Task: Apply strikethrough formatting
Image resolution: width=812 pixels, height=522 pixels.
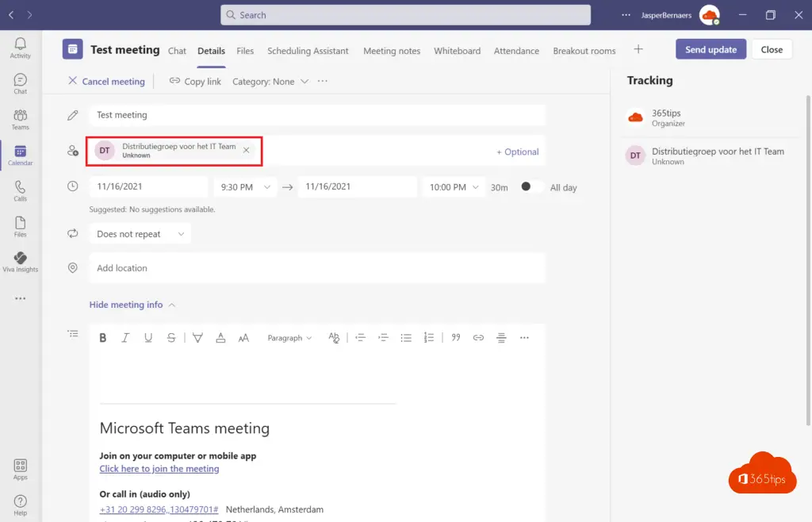Action: [x=171, y=338]
